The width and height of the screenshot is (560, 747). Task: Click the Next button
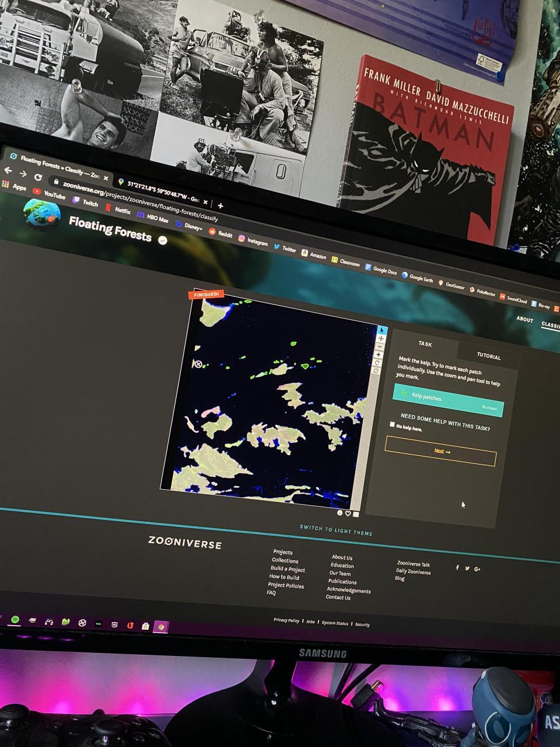coord(441,451)
